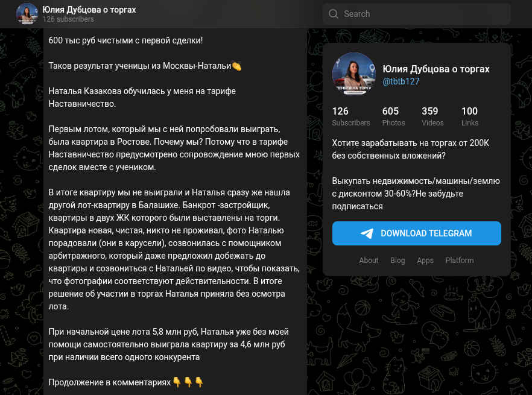Screen dimensions: 532x395
Task: Open the small channel avatar in the header
Action: (x=27, y=14)
